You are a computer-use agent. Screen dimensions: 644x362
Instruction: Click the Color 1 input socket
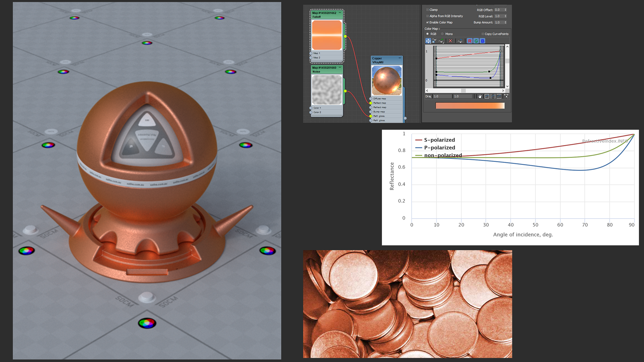point(311,108)
